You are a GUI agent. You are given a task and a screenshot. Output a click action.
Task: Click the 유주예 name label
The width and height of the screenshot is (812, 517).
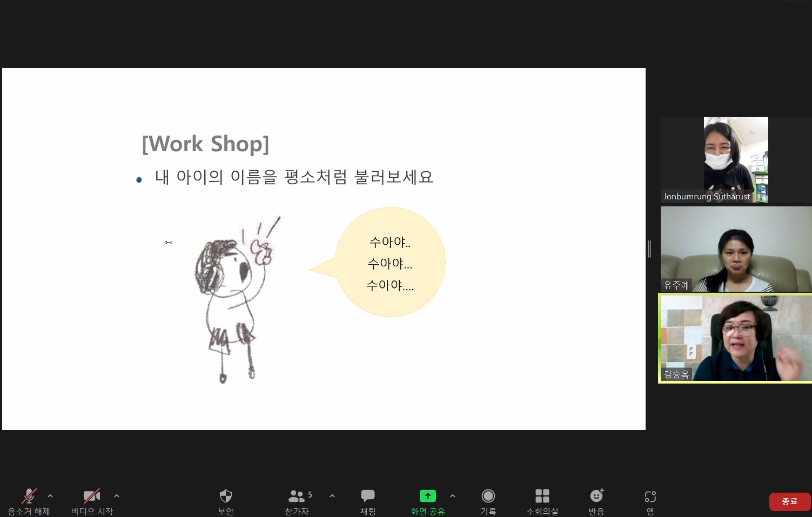pyautogui.click(x=676, y=285)
